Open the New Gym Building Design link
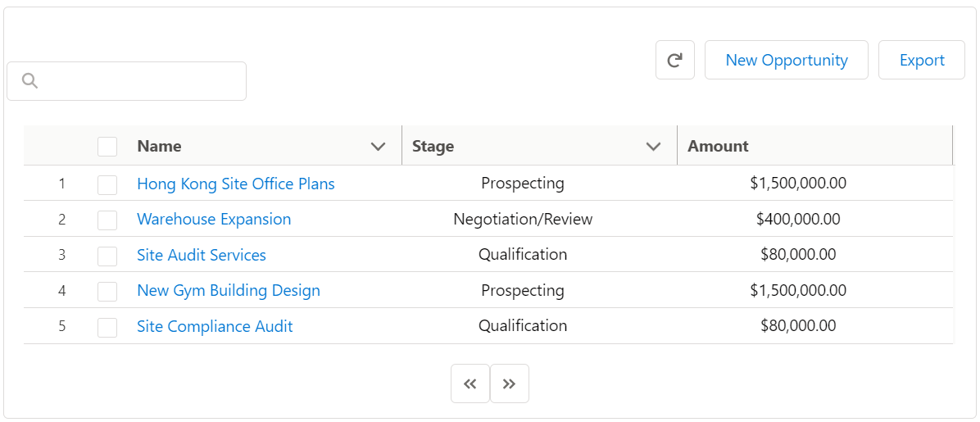 [x=229, y=291]
